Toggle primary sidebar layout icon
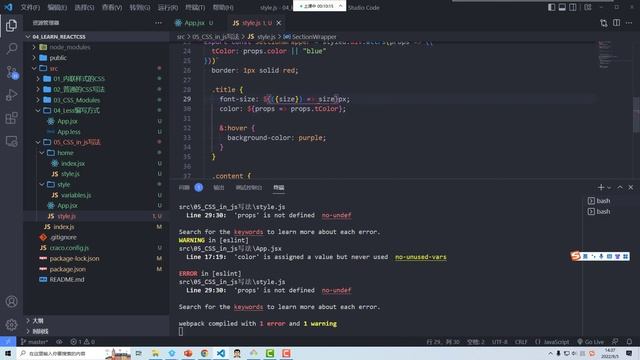 click(x=551, y=7)
